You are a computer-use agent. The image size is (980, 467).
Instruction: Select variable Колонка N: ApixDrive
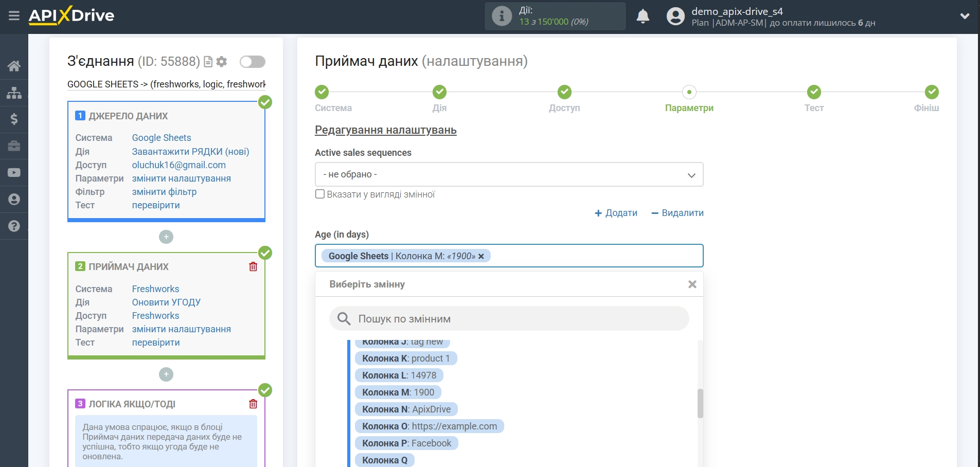pyautogui.click(x=406, y=409)
